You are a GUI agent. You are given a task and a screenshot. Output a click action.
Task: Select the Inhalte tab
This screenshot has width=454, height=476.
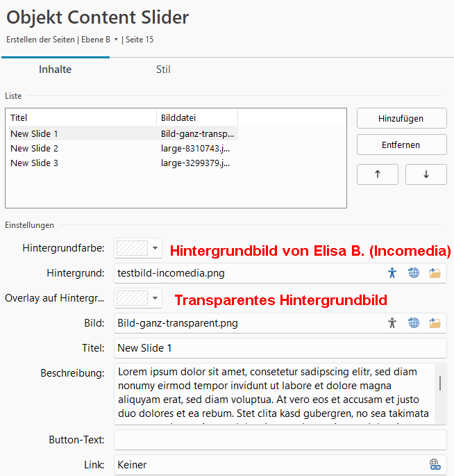tap(55, 69)
